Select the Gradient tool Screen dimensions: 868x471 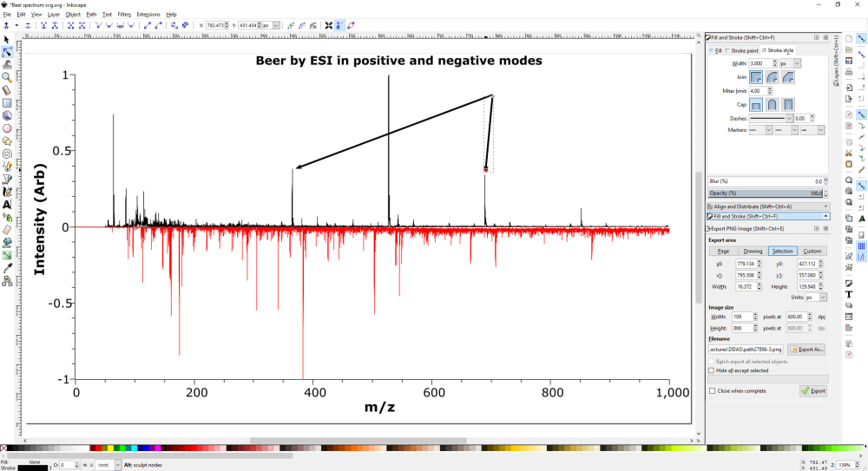pos(7,256)
